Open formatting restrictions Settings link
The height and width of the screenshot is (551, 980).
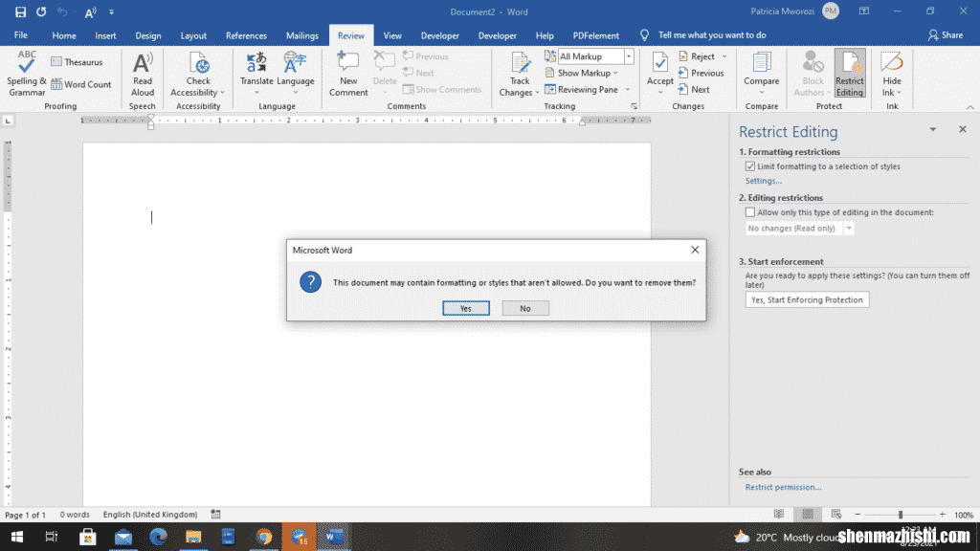click(x=763, y=181)
